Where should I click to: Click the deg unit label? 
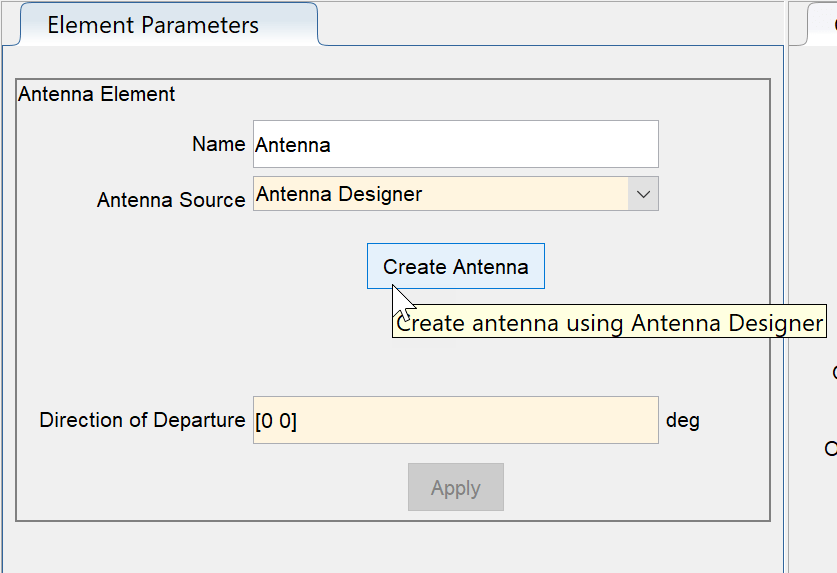pyautogui.click(x=683, y=420)
